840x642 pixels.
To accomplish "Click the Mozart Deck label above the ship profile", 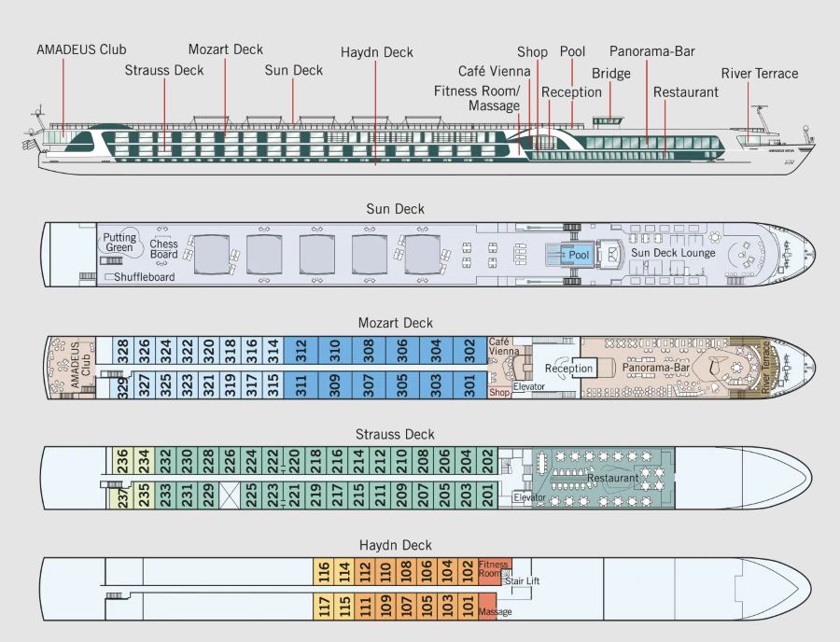I will [226, 49].
